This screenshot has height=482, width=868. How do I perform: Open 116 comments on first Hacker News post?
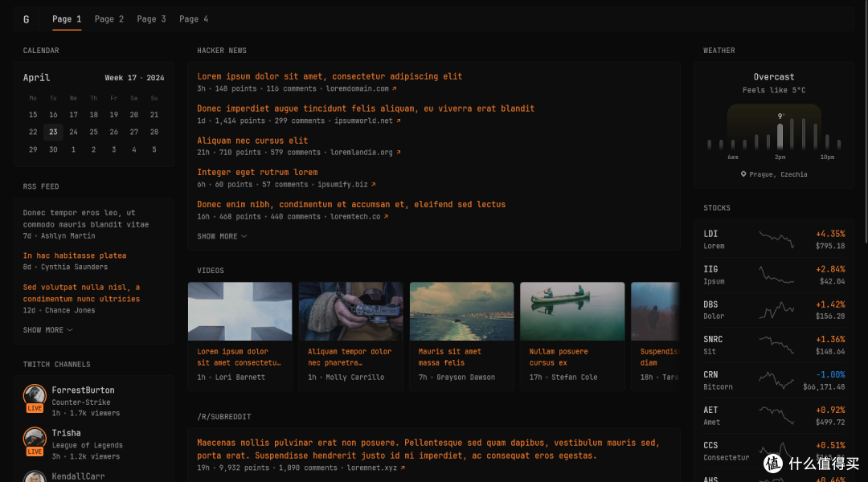(x=291, y=88)
